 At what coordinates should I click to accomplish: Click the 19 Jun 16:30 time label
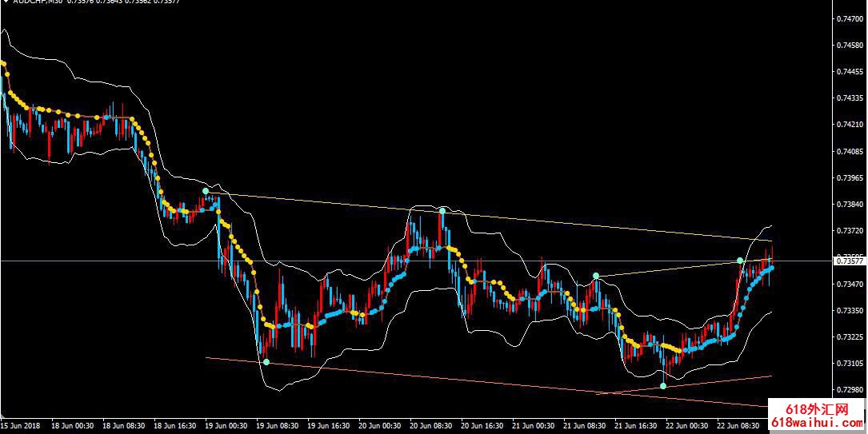(329, 426)
